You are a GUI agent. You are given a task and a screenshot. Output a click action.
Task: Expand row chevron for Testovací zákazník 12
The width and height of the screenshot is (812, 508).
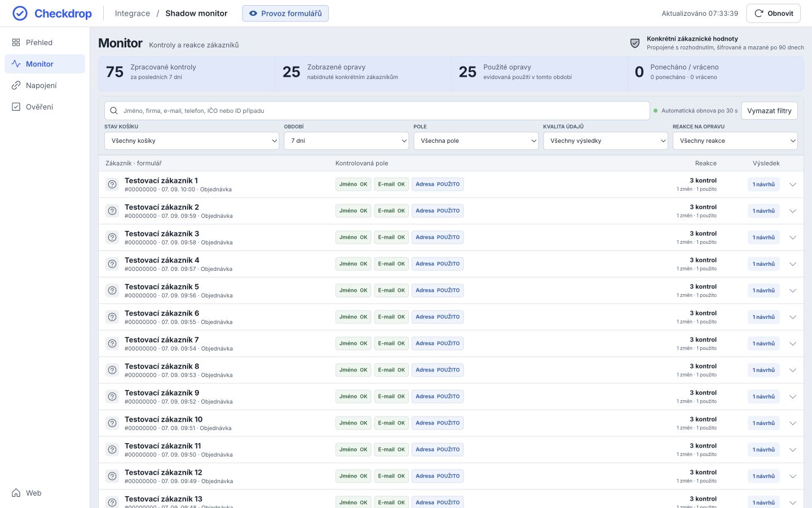tap(793, 476)
